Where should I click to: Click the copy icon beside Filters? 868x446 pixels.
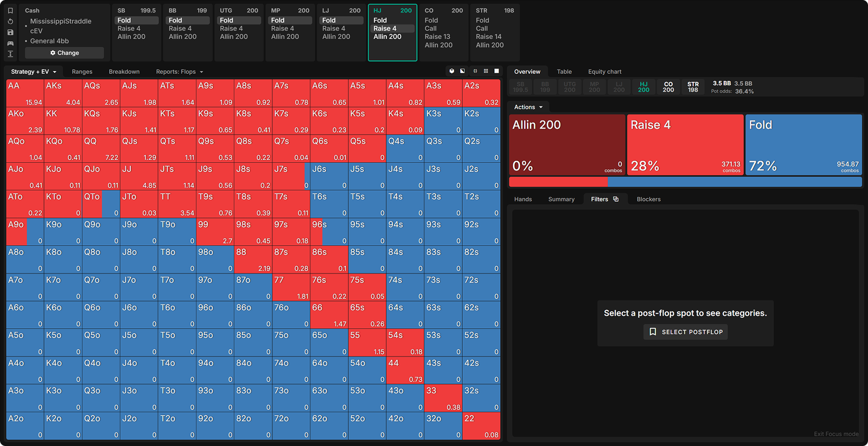tap(616, 199)
